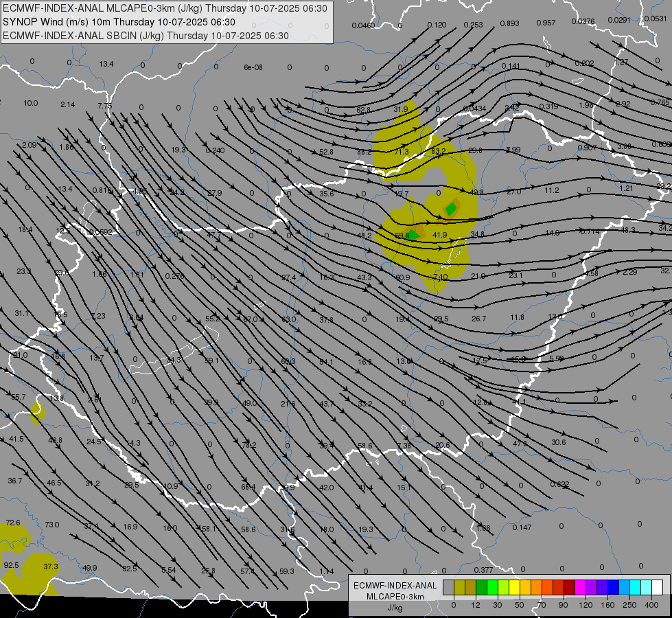This screenshot has height=618, width=672.
Task: Click the map value '78.2'
Action: [x=249, y=445]
